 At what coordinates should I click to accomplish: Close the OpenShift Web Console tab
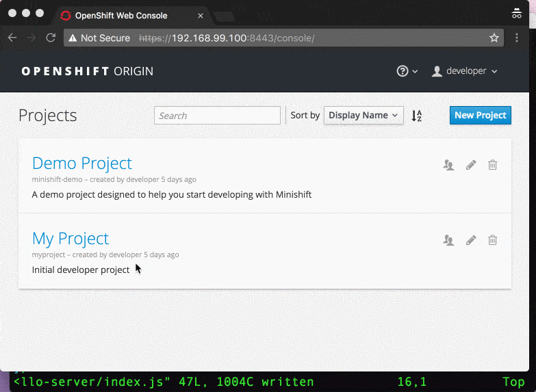click(x=201, y=16)
